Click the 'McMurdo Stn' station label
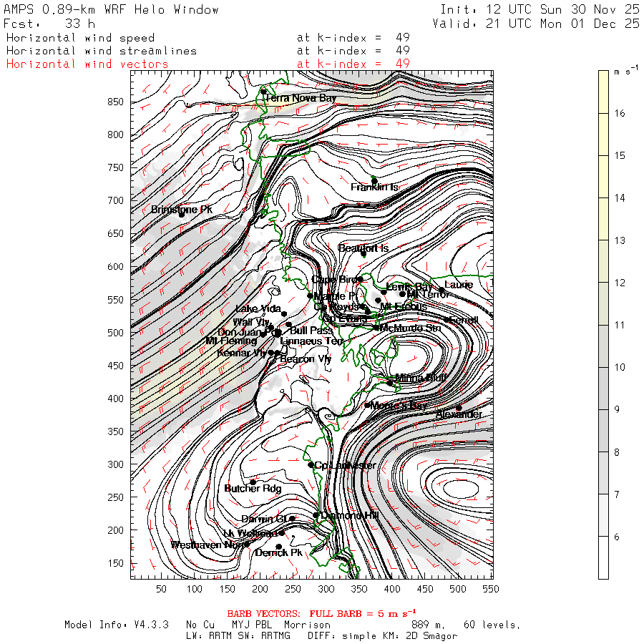Viewport: 644px width, 644px height. [x=410, y=328]
